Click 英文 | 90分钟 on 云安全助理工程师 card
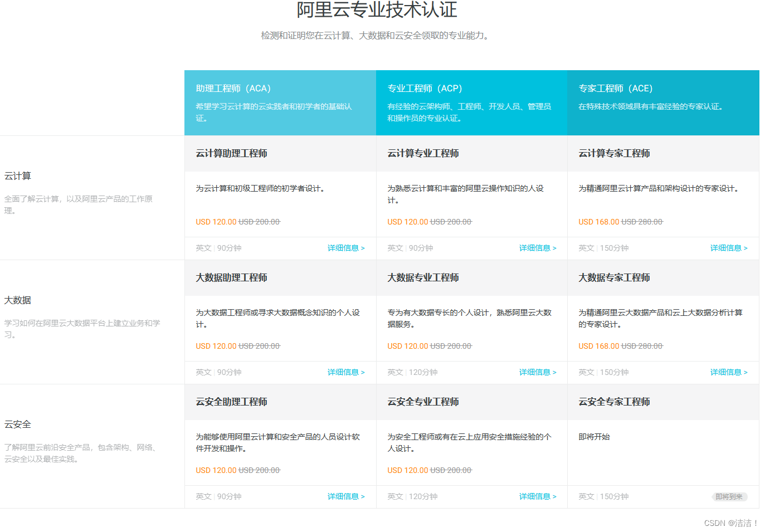 click(x=218, y=496)
